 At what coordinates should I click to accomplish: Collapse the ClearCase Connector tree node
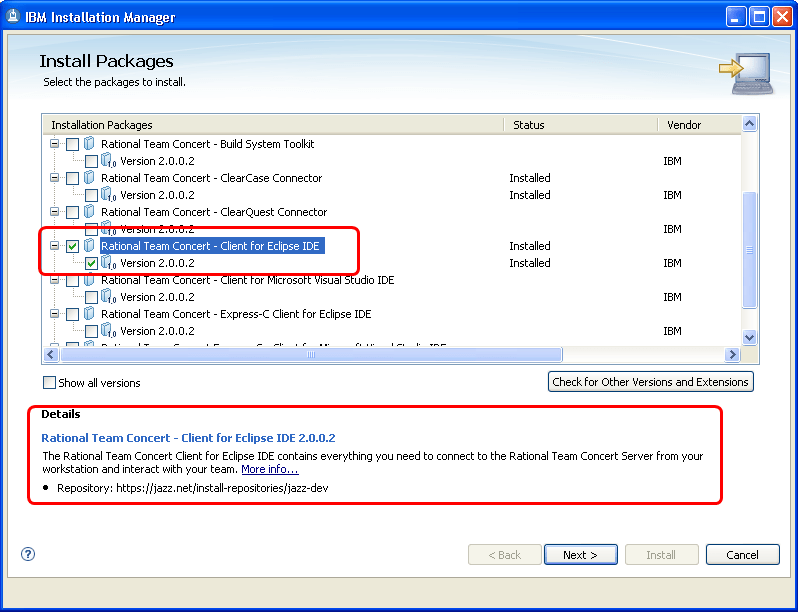pos(54,178)
